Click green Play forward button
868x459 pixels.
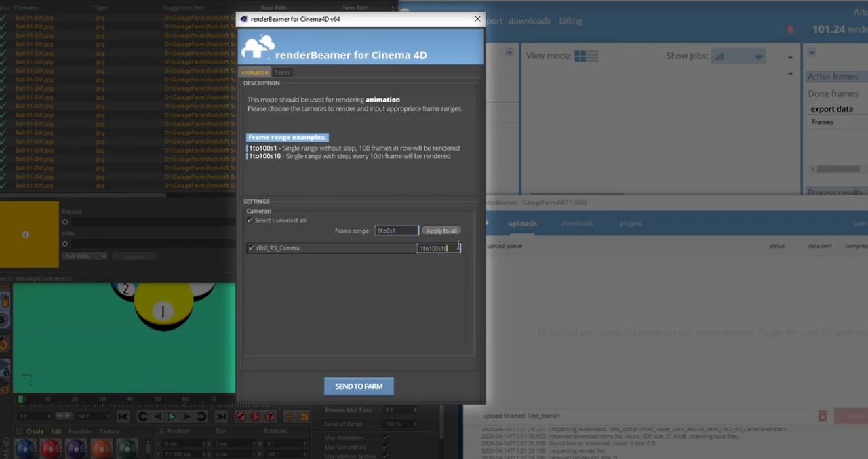pyautogui.click(x=172, y=416)
